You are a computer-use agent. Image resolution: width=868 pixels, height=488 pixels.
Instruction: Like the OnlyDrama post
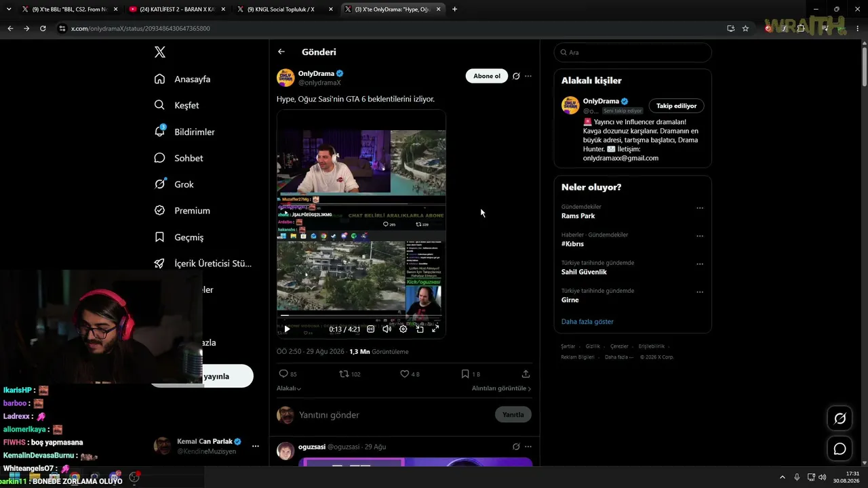[404, 373]
